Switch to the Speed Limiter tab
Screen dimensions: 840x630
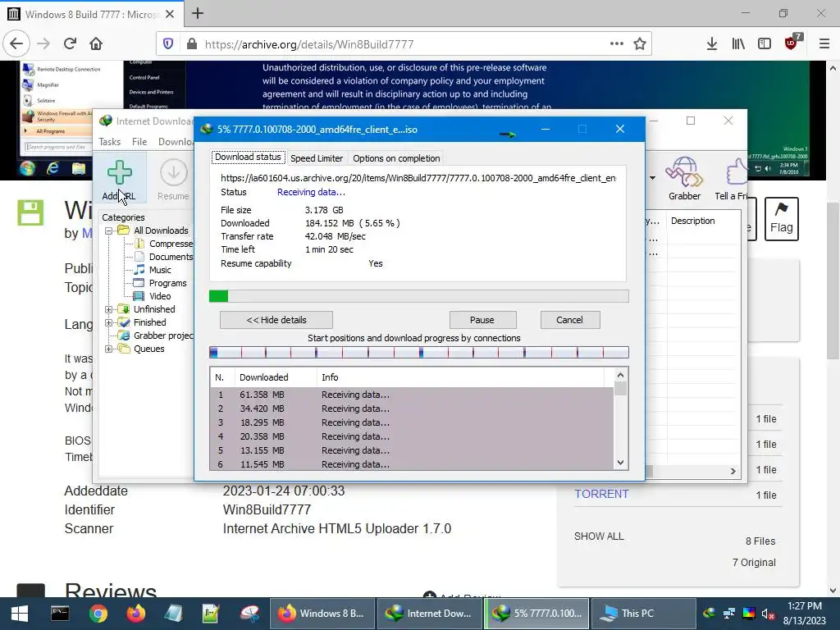pyautogui.click(x=317, y=158)
